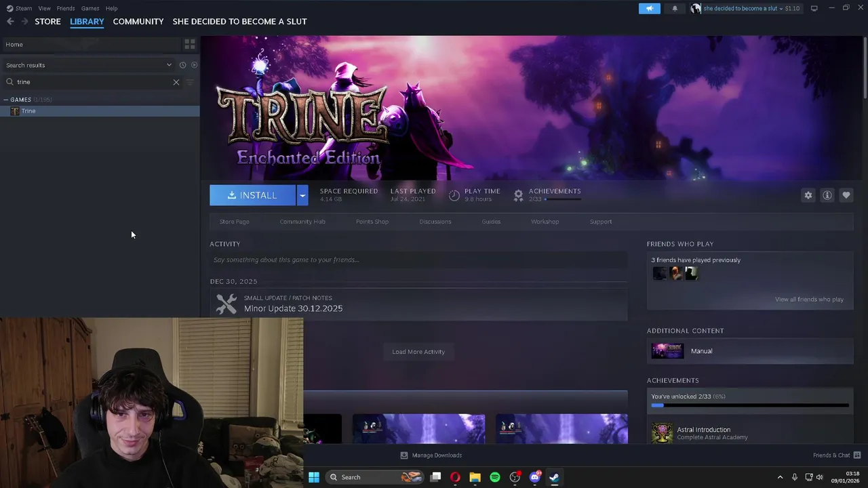Viewport: 868px width, 488px height.
Task: Click the recent activity clock filter
Action: (182, 65)
